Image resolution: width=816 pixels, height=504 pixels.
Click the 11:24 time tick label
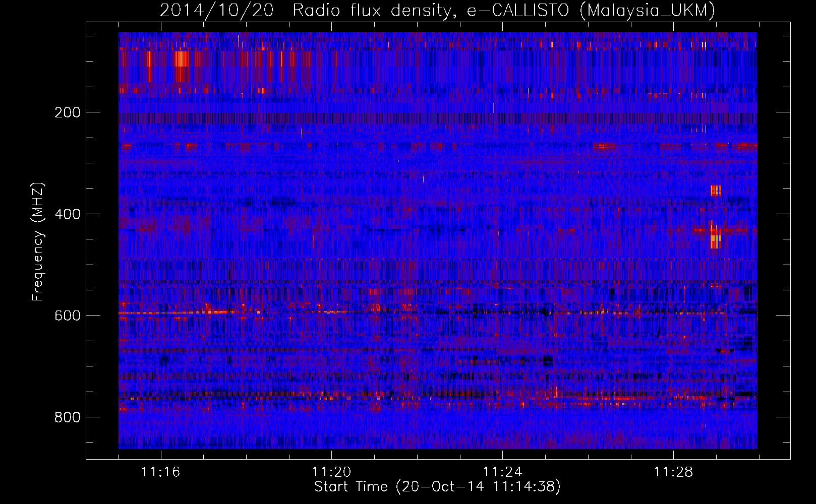pyautogui.click(x=503, y=472)
